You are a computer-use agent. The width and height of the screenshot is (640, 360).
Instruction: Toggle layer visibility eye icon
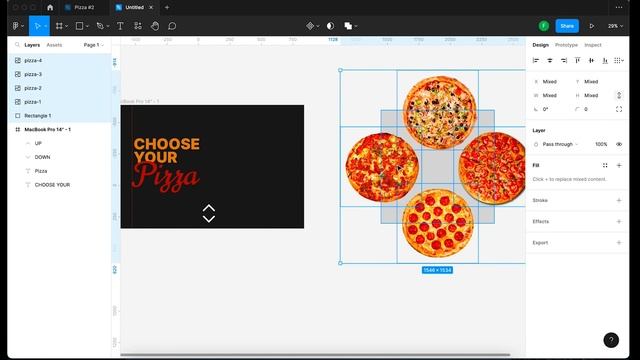pyautogui.click(x=619, y=144)
